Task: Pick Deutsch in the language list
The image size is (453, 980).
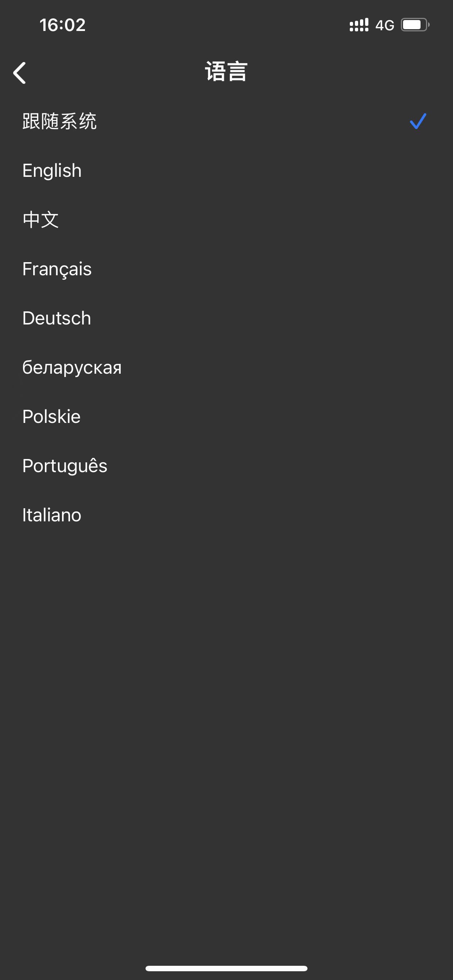Action: pyautogui.click(x=57, y=318)
